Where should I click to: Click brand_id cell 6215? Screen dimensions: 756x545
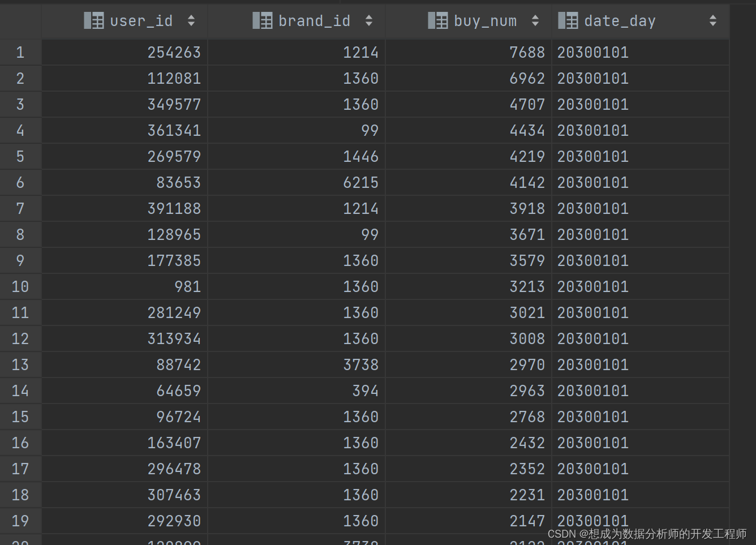click(x=297, y=183)
